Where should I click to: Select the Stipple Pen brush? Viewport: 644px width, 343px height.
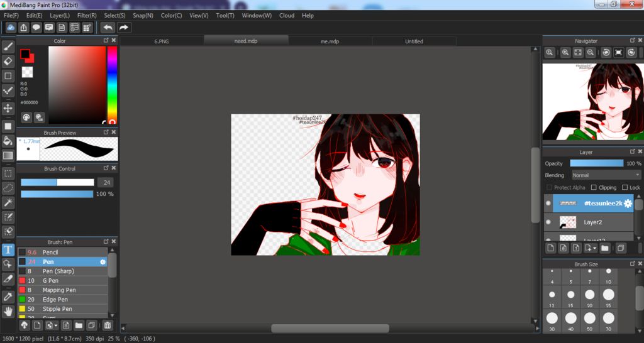[x=62, y=309]
